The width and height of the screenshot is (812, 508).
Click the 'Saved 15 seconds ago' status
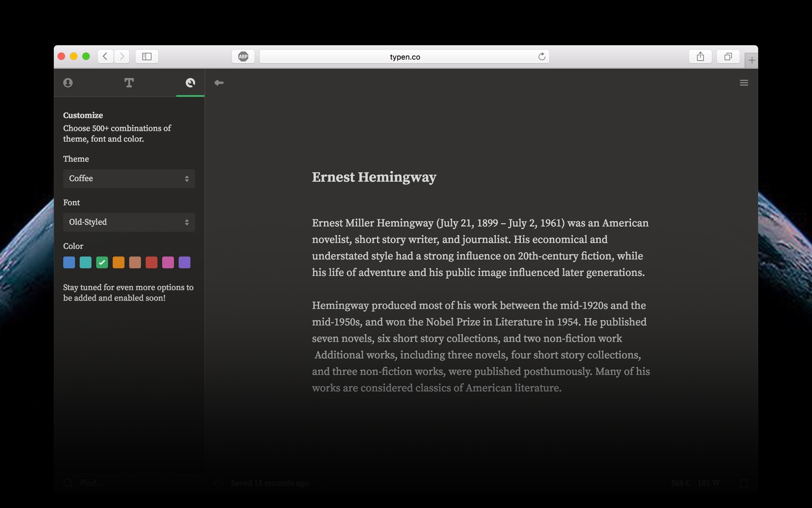[x=269, y=483]
